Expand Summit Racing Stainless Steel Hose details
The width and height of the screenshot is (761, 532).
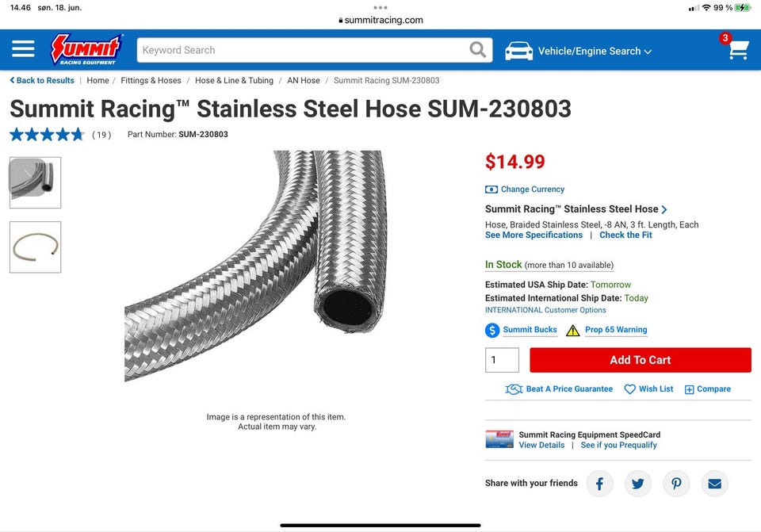coord(576,209)
